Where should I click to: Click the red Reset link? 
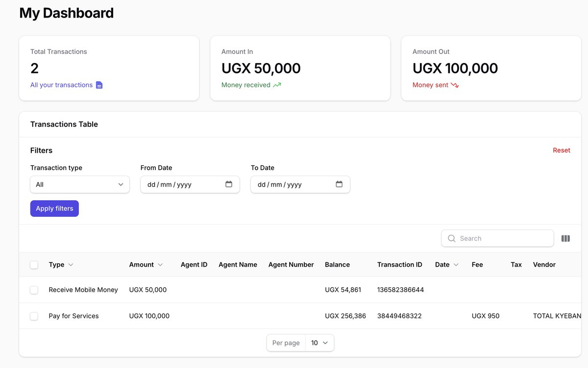562,150
